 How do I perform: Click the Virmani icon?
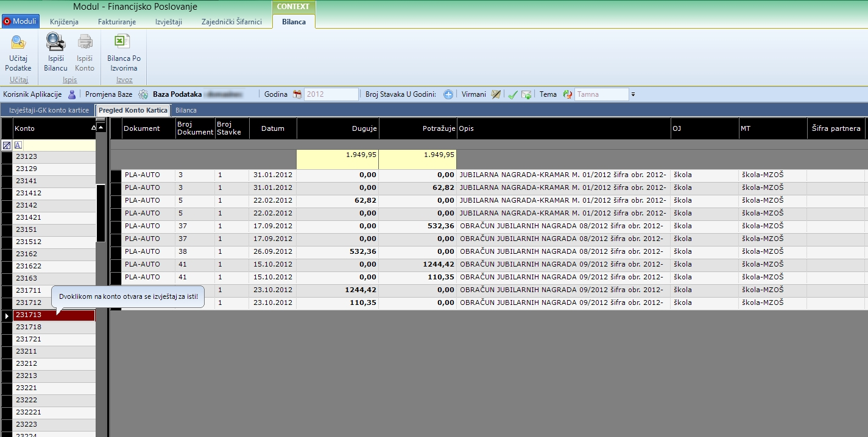tap(496, 94)
